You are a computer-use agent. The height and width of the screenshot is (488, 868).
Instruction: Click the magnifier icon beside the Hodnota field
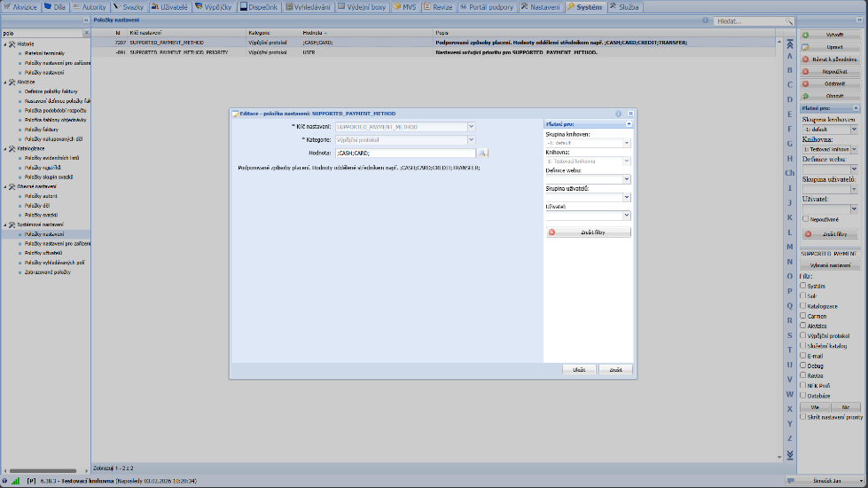pyautogui.click(x=483, y=153)
